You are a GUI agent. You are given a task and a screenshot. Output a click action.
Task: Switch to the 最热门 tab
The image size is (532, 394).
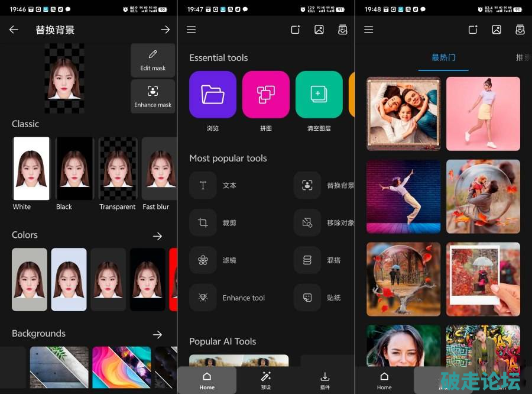click(443, 57)
